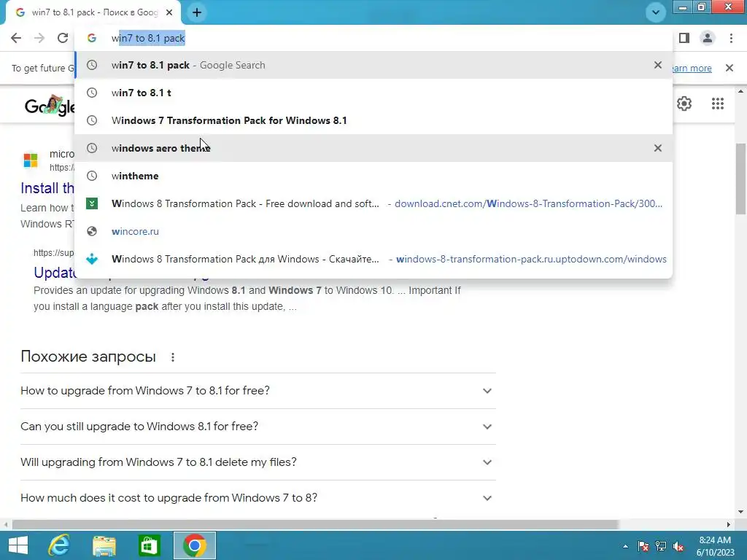Open the network tray icon

(661, 546)
